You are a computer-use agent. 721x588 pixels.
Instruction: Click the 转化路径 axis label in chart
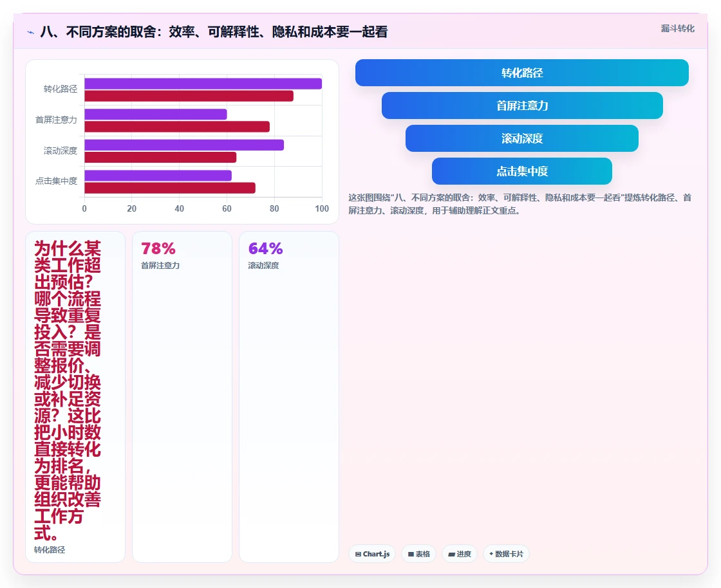[x=61, y=89]
